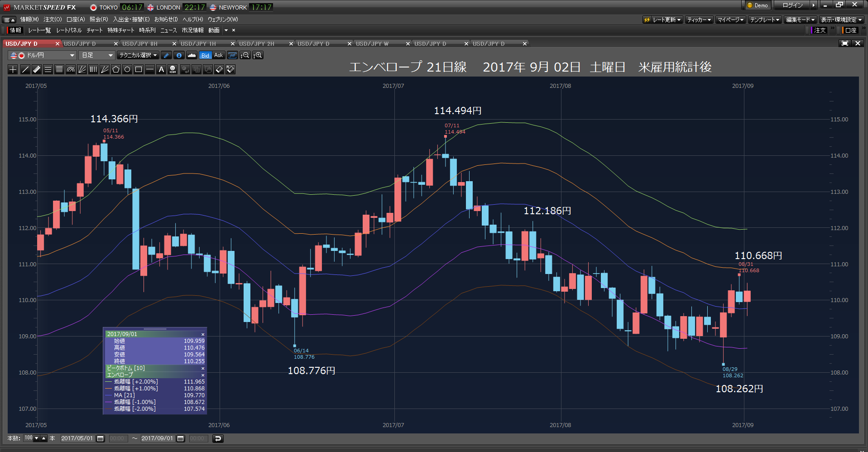This screenshot has height=452, width=868.
Task: Close the ピークボトム [10] indicator in legend
Action: [203, 368]
